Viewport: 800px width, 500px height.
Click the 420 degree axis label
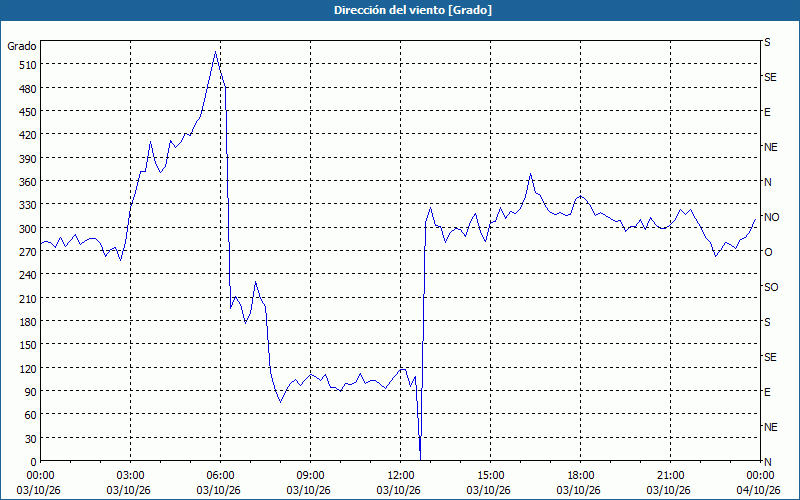(x=27, y=135)
